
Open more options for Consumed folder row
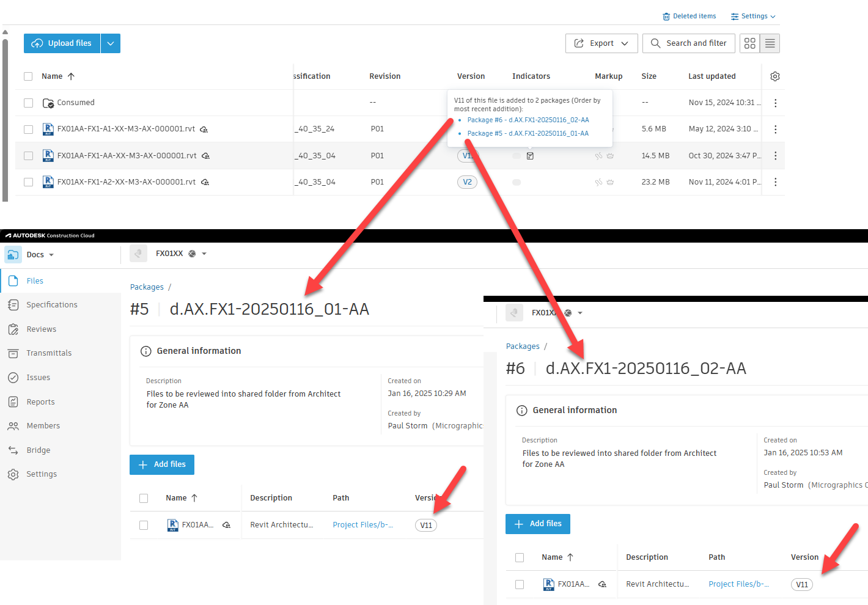[776, 103]
